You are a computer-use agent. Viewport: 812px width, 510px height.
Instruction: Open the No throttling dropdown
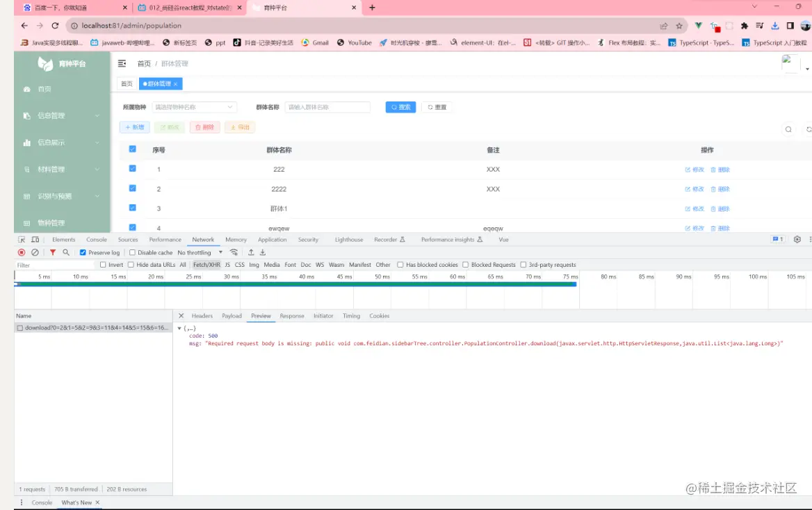click(x=200, y=253)
